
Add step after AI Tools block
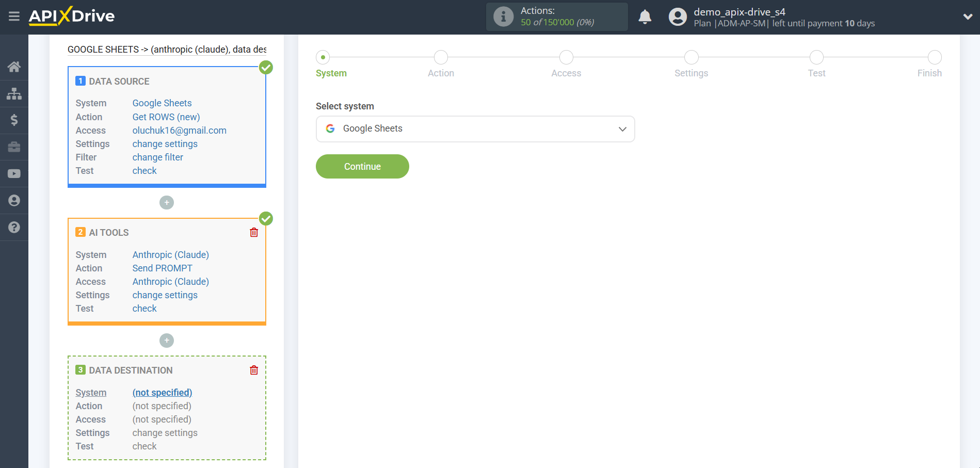pyautogui.click(x=167, y=341)
